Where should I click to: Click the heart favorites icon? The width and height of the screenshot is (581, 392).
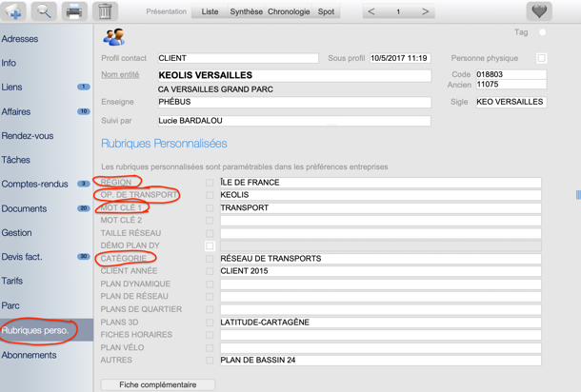(x=539, y=12)
